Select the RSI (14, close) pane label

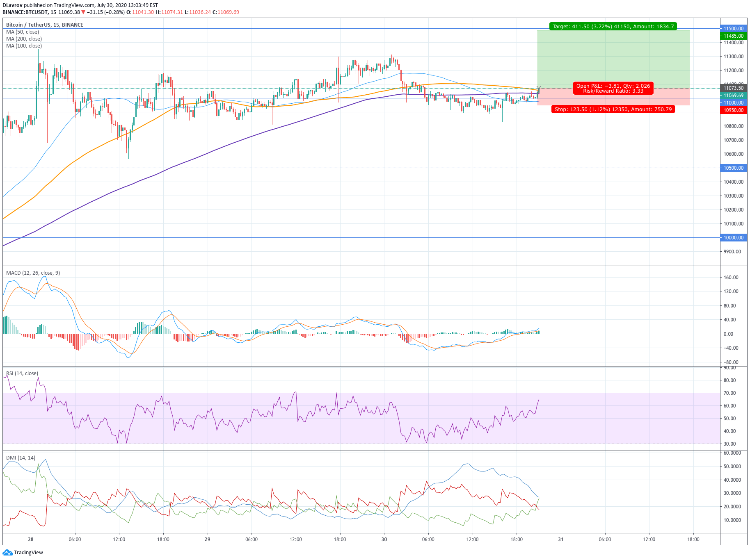tap(22, 373)
